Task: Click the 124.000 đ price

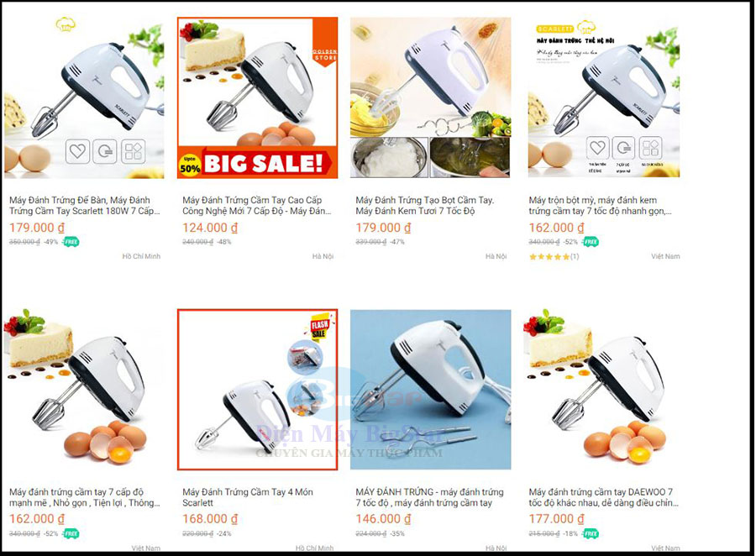Action: pyautogui.click(x=210, y=228)
